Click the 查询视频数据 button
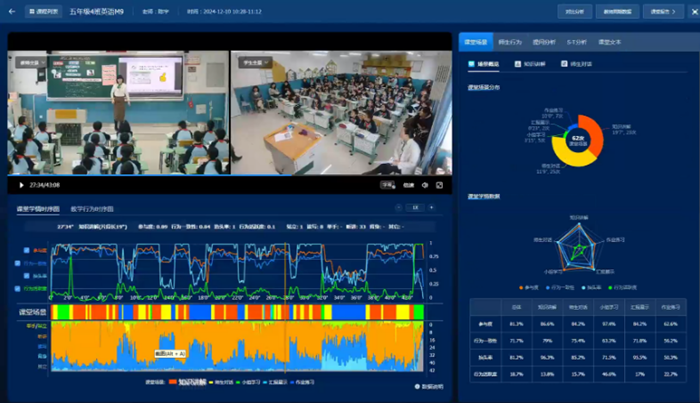 tap(616, 12)
